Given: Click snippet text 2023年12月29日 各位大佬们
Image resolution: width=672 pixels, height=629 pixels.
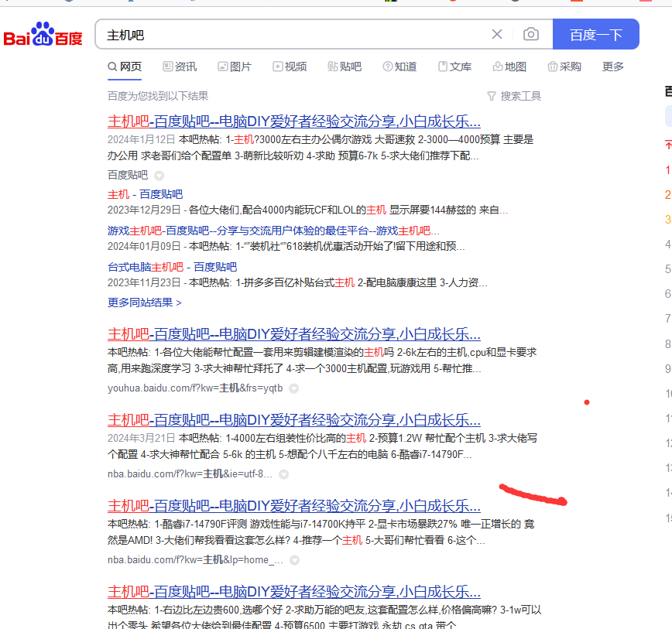Looking at the screenshot, I should (307, 210).
